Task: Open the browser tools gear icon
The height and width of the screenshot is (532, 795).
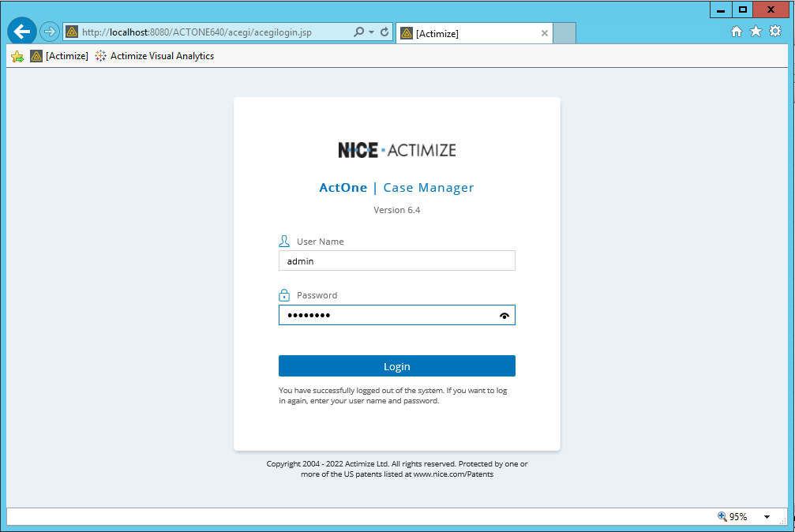Action: 775,32
